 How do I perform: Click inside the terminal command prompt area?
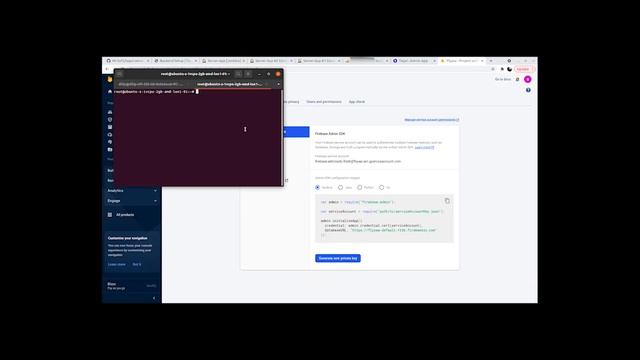click(x=198, y=137)
